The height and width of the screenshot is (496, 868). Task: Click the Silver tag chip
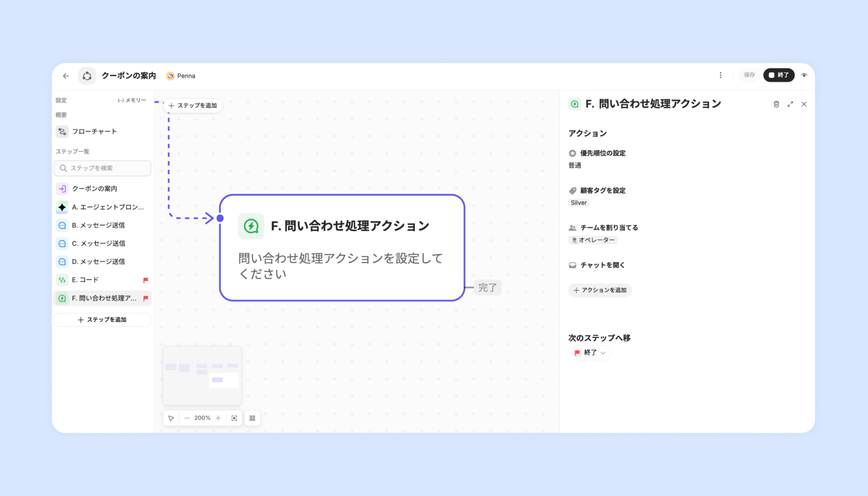(579, 203)
